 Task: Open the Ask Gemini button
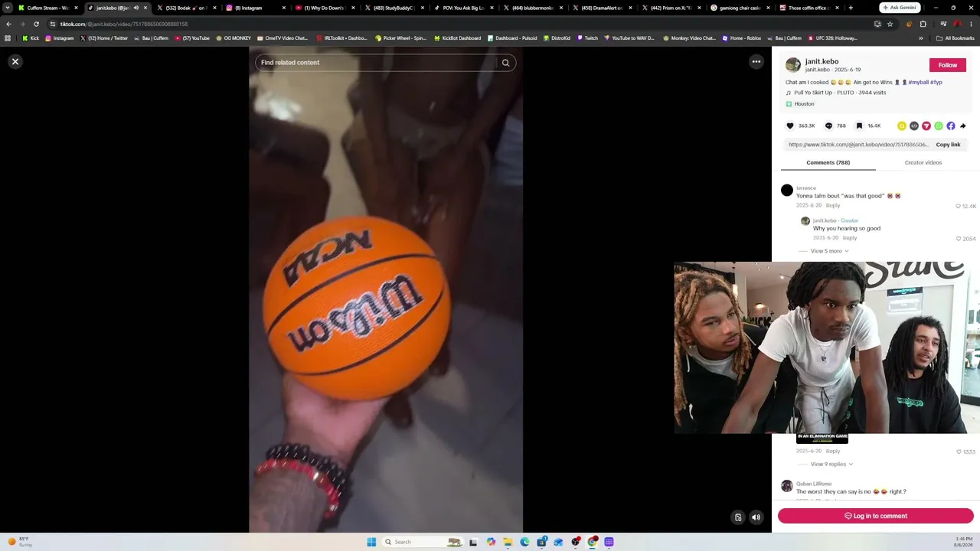pyautogui.click(x=899, y=8)
